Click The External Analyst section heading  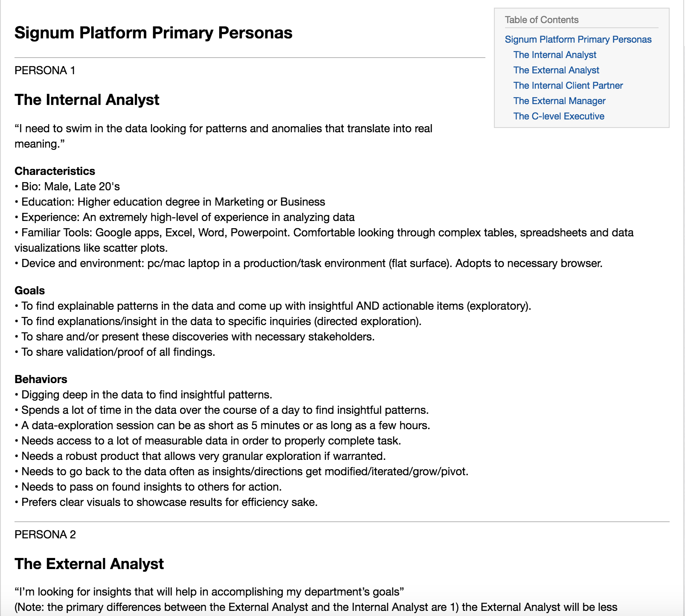click(x=89, y=564)
